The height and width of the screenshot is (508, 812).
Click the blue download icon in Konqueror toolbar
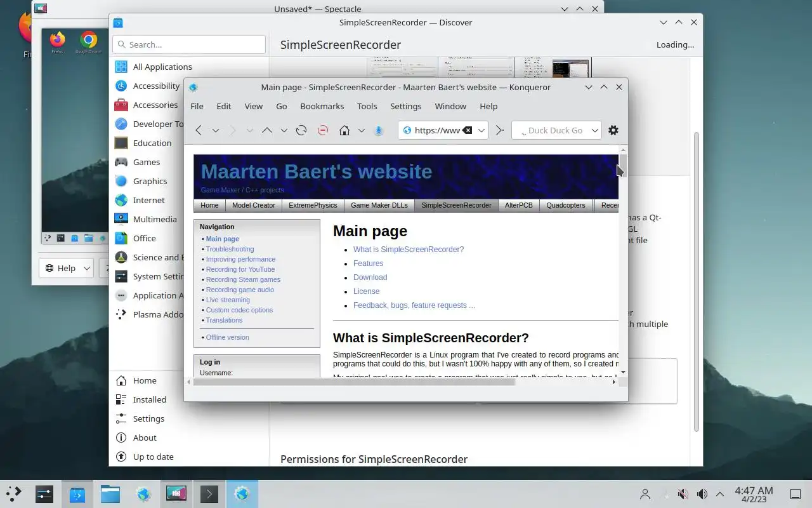(379, 130)
